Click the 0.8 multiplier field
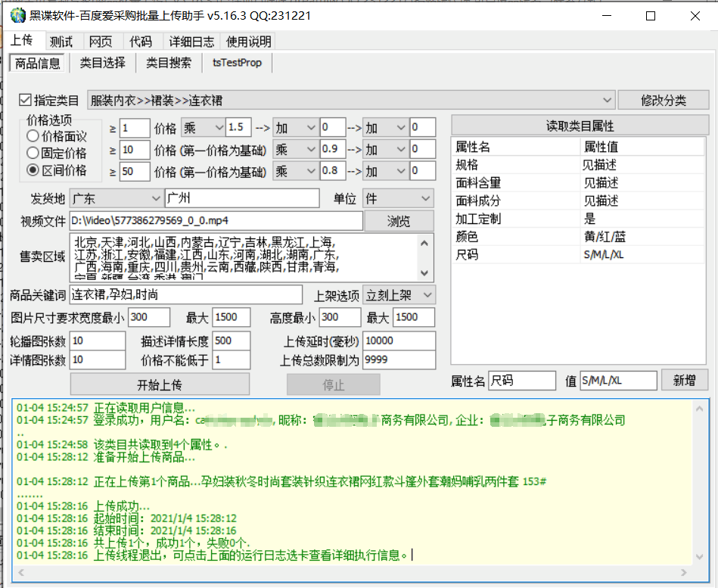This screenshot has height=588, width=718. pos(332,171)
